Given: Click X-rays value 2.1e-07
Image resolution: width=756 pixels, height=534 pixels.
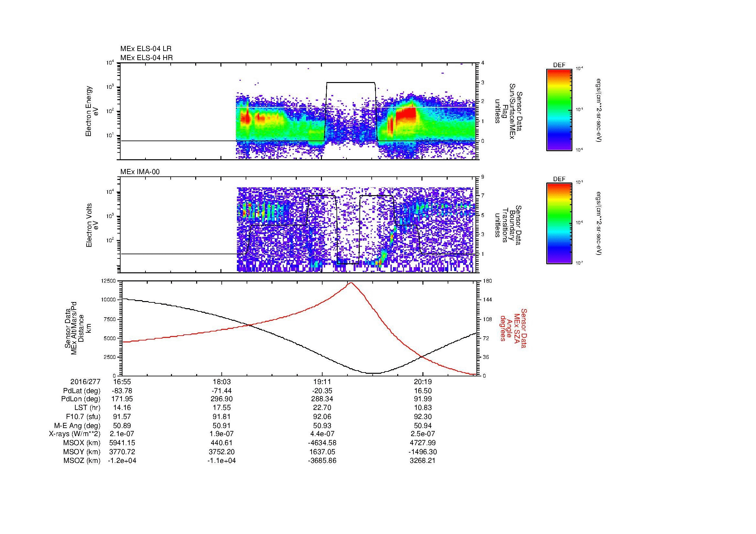Looking at the screenshot, I should (122, 434).
